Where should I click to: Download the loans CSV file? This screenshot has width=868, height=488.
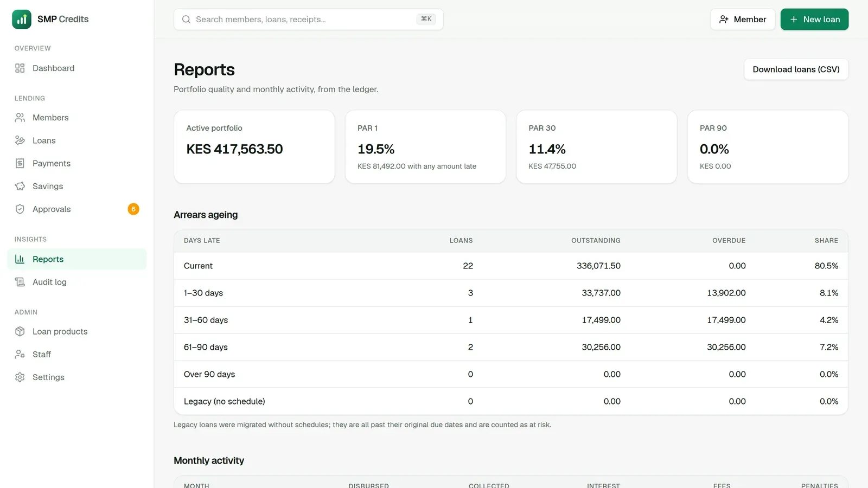coord(796,69)
